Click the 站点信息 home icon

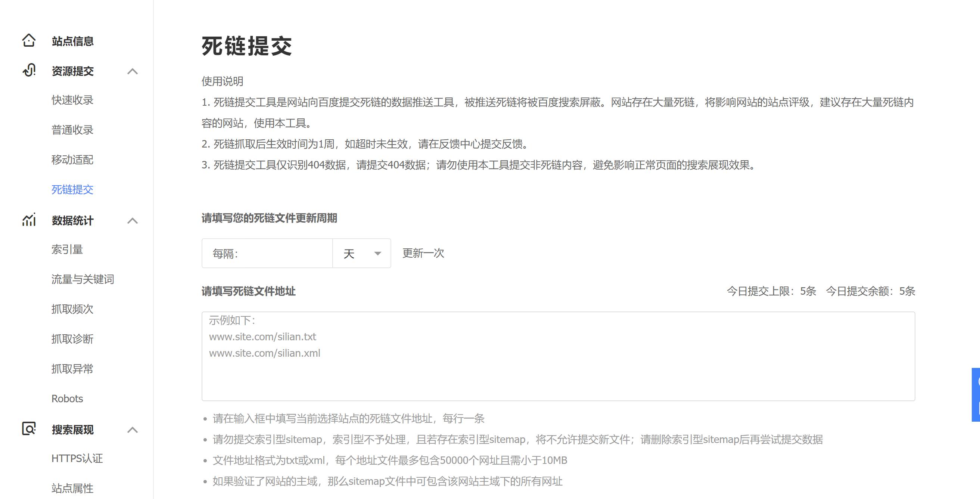coord(28,40)
